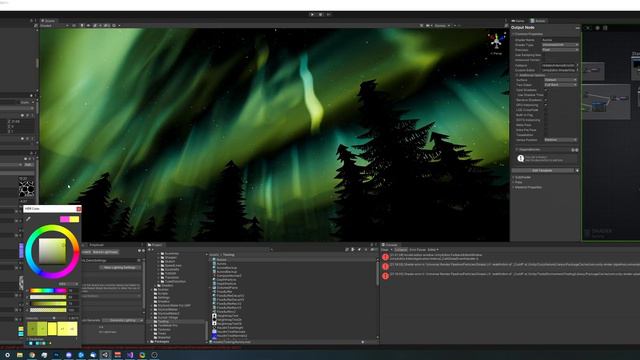Open the Project tab

coord(155,245)
